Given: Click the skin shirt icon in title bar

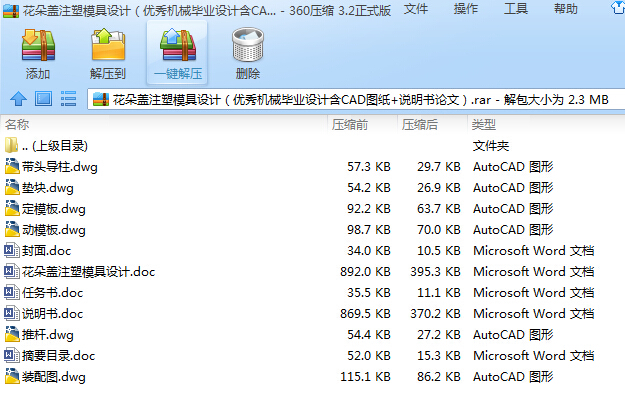Looking at the screenshot, I should (619, 8).
